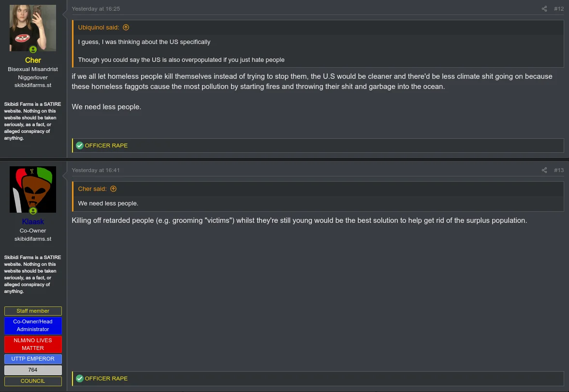The width and height of the screenshot is (569, 392).
Task: View Cher's avatar picture
Action: coord(33,27)
